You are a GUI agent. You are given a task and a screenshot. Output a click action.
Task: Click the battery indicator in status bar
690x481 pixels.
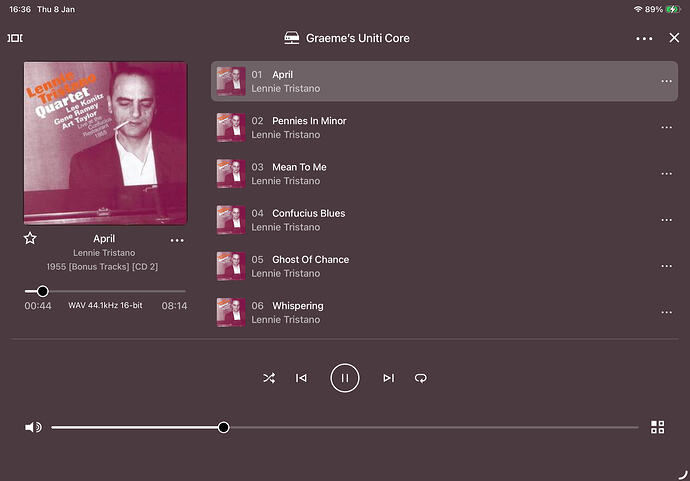(x=673, y=9)
